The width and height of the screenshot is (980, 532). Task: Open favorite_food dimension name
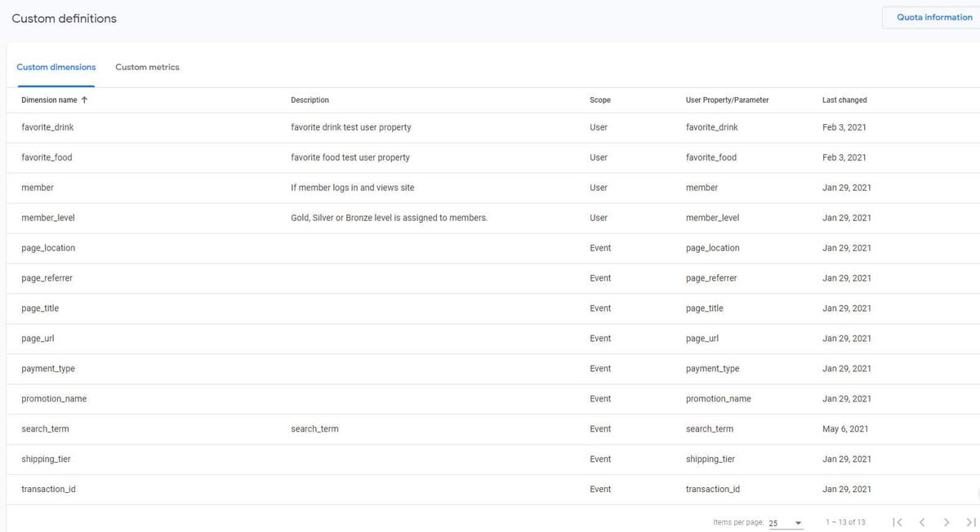coord(47,157)
